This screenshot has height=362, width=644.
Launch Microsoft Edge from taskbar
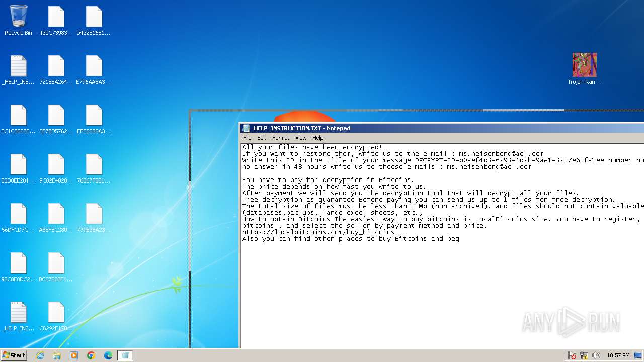108,355
